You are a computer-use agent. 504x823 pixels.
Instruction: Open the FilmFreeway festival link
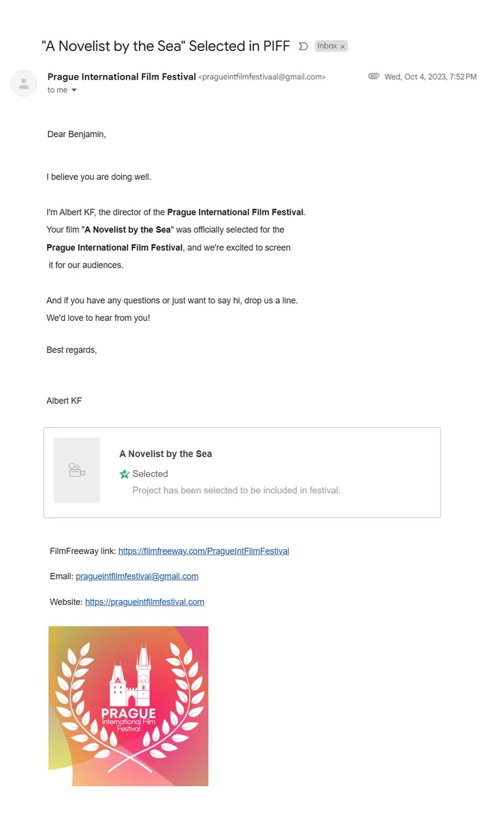coord(204,551)
